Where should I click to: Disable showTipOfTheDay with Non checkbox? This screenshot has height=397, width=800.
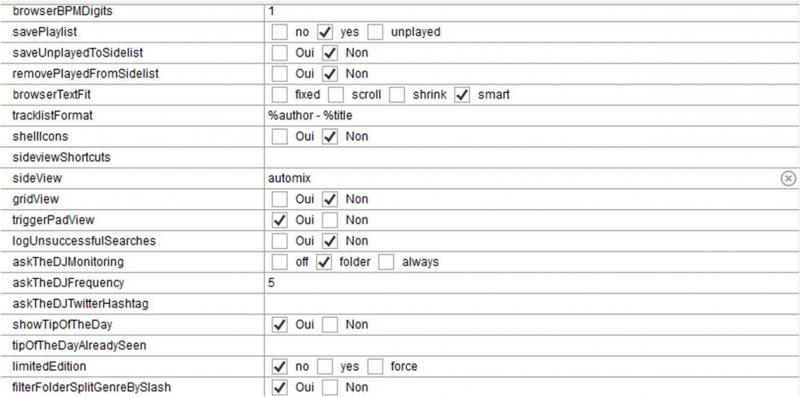330,325
